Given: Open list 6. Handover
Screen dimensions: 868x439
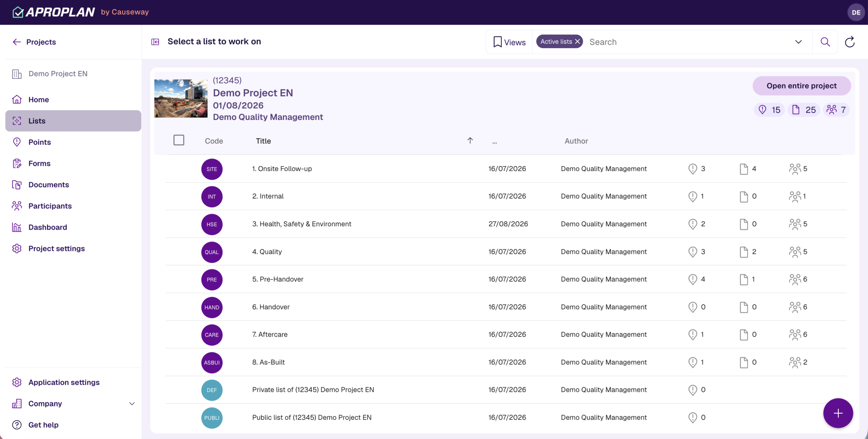Looking at the screenshot, I should pos(271,307).
